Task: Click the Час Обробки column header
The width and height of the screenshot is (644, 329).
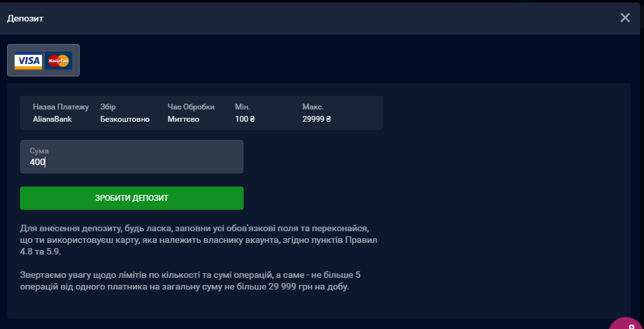Action: (191, 107)
